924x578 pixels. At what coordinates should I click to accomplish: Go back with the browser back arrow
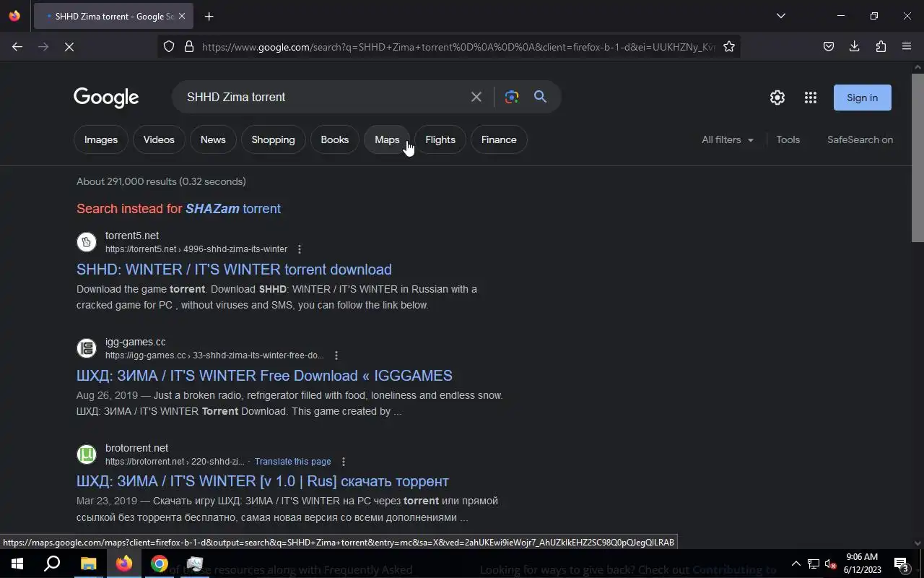17,47
